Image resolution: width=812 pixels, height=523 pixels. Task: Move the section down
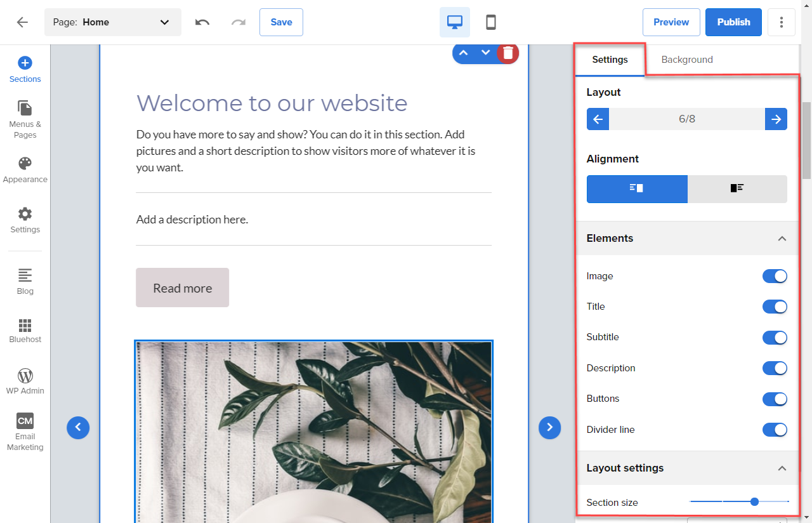click(x=485, y=53)
